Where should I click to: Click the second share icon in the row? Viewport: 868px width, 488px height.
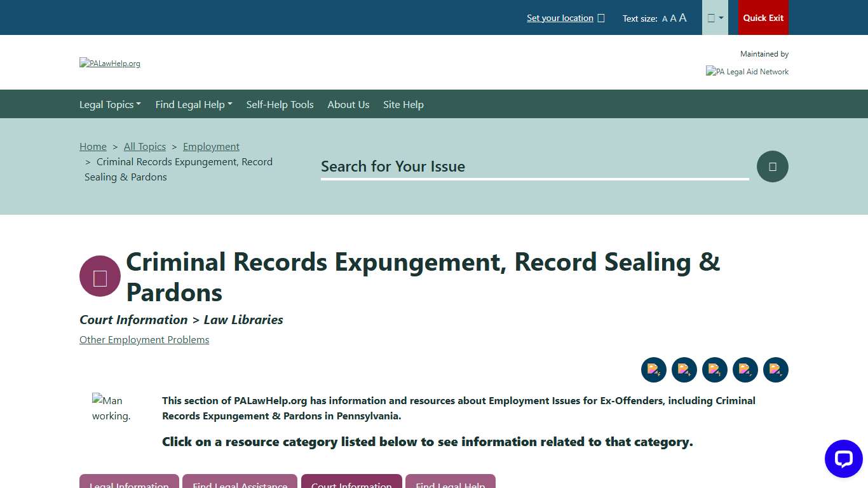[x=684, y=369]
